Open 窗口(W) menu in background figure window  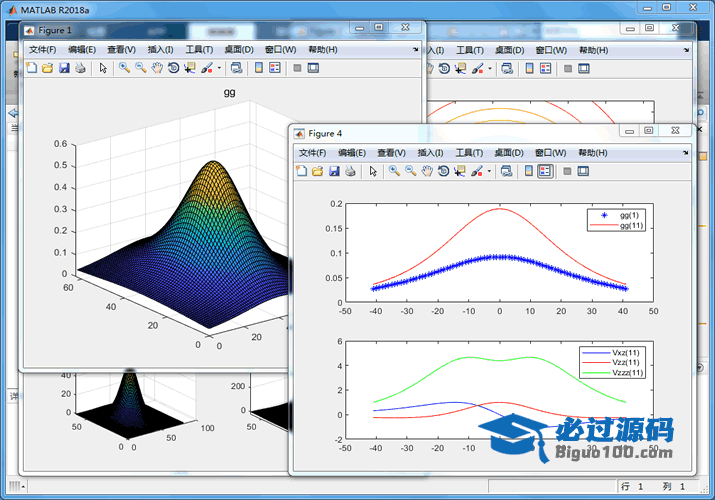[551, 50]
